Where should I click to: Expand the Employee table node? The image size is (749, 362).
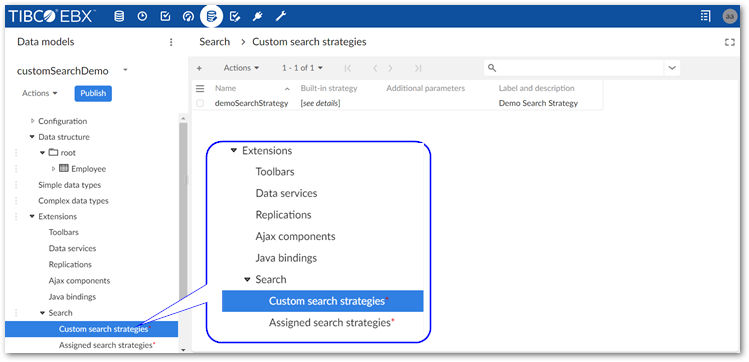pos(53,169)
